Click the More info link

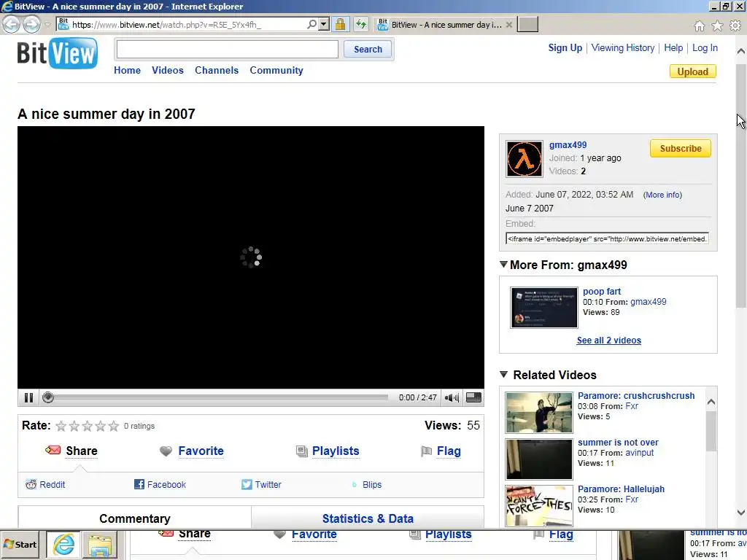[x=662, y=195]
